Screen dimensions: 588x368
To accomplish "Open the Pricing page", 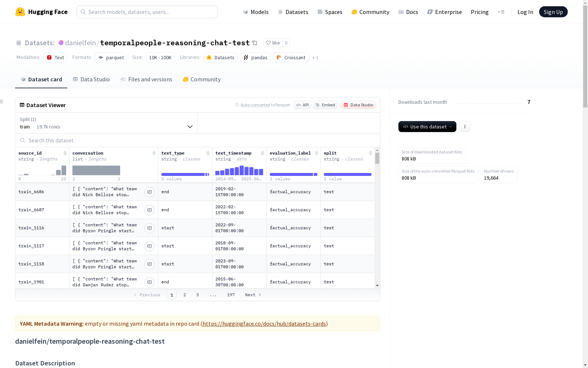I will [x=480, y=12].
